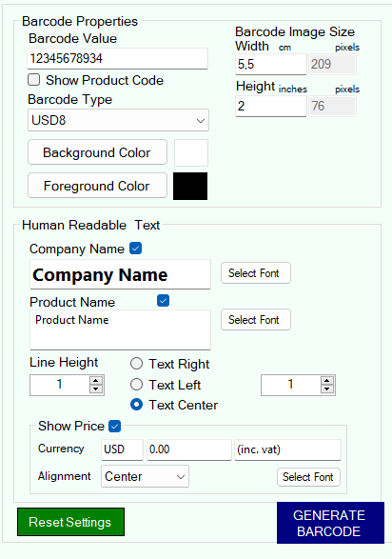Focus the Barcode Value input field
392x559 pixels.
[x=117, y=58]
